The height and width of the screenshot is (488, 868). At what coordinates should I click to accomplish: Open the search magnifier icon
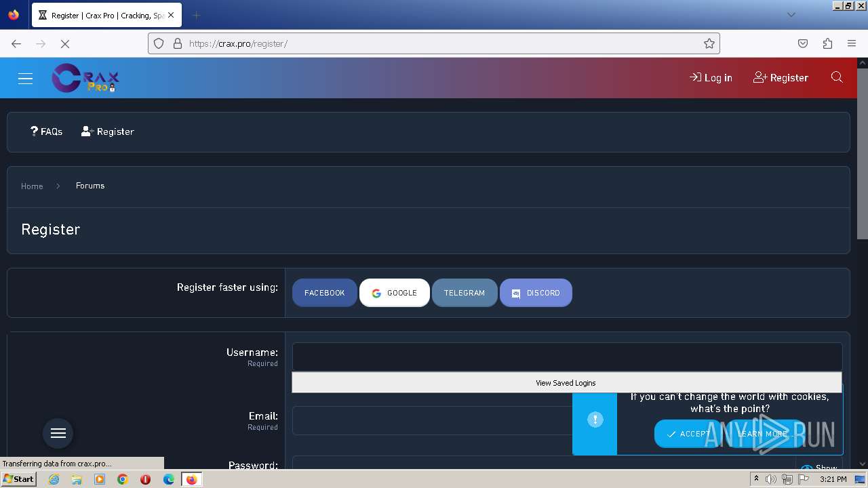click(837, 77)
